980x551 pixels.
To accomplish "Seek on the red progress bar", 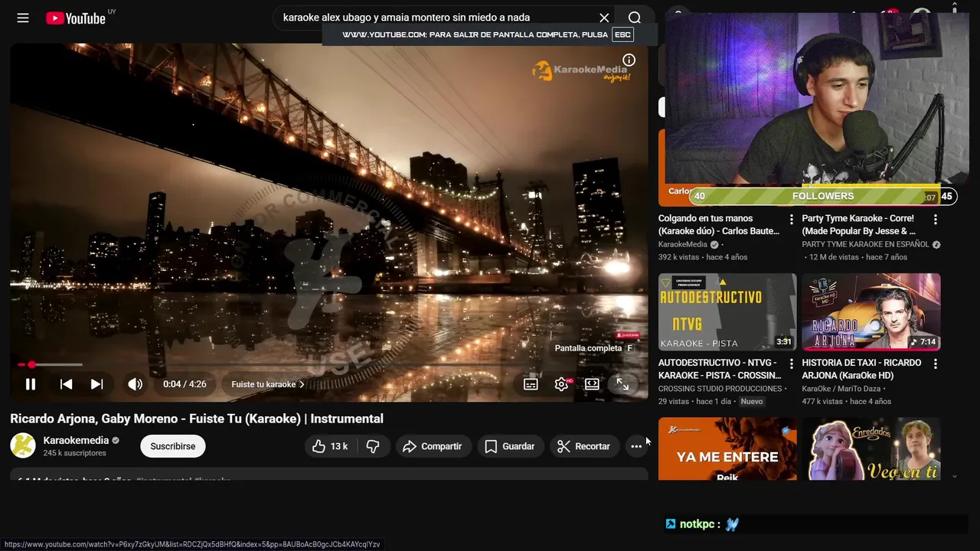I will 328,365.
